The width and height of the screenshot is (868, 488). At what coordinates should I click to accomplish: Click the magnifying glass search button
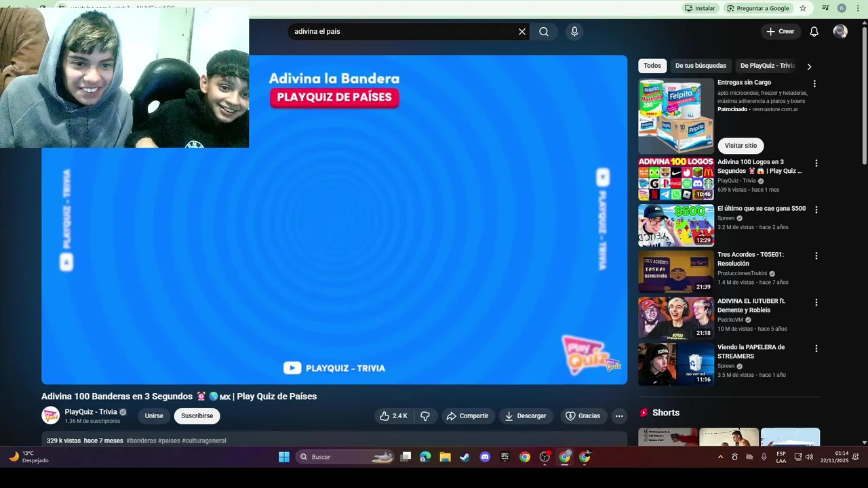click(544, 32)
